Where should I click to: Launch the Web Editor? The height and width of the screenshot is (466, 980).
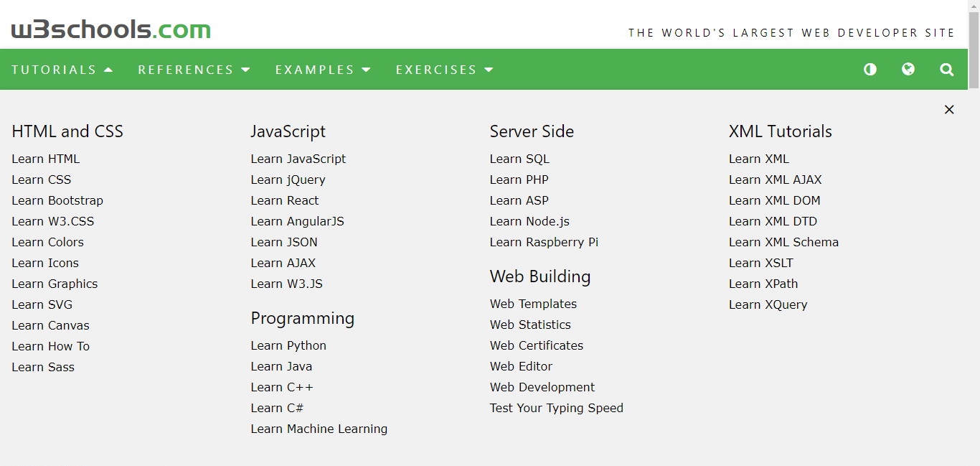pyautogui.click(x=522, y=366)
